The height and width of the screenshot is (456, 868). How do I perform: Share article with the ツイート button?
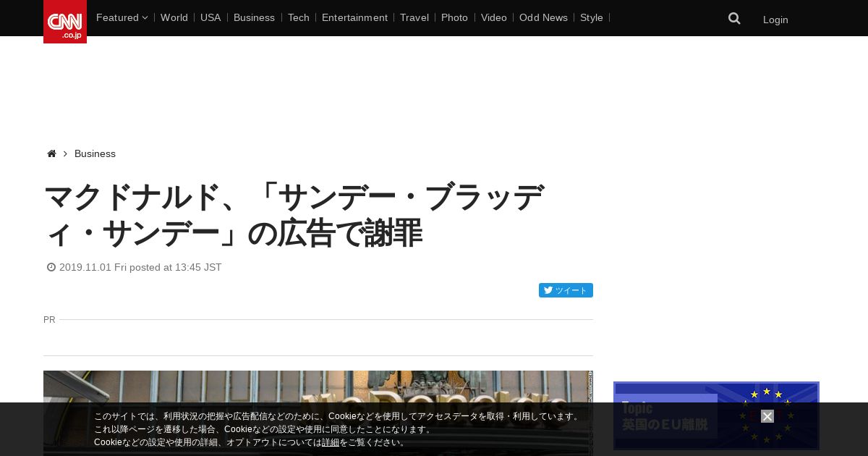566,290
